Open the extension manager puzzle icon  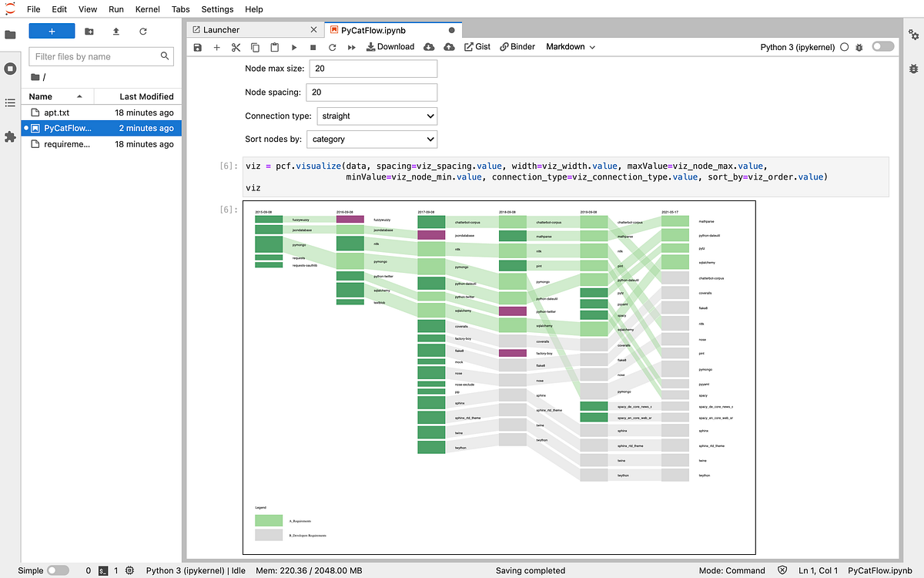tap(10, 136)
